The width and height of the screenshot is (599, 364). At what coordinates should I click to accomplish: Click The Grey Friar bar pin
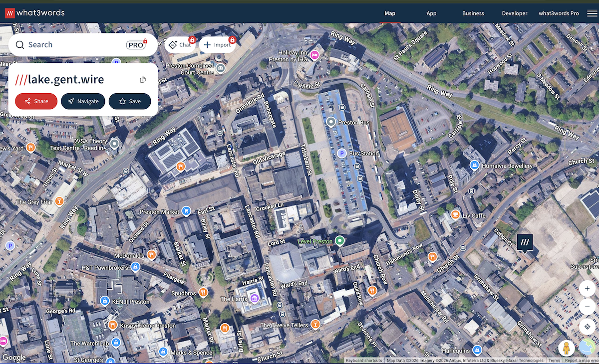(x=59, y=201)
